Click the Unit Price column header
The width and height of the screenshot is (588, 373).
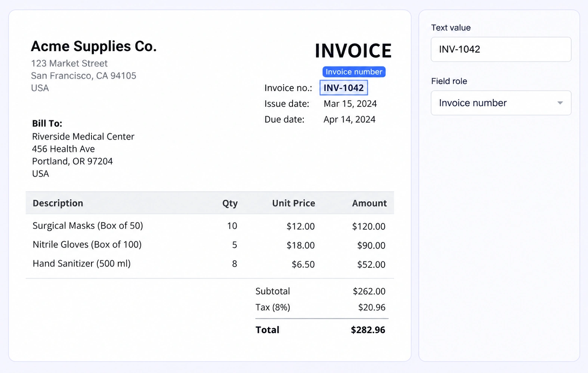(x=294, y=203)
